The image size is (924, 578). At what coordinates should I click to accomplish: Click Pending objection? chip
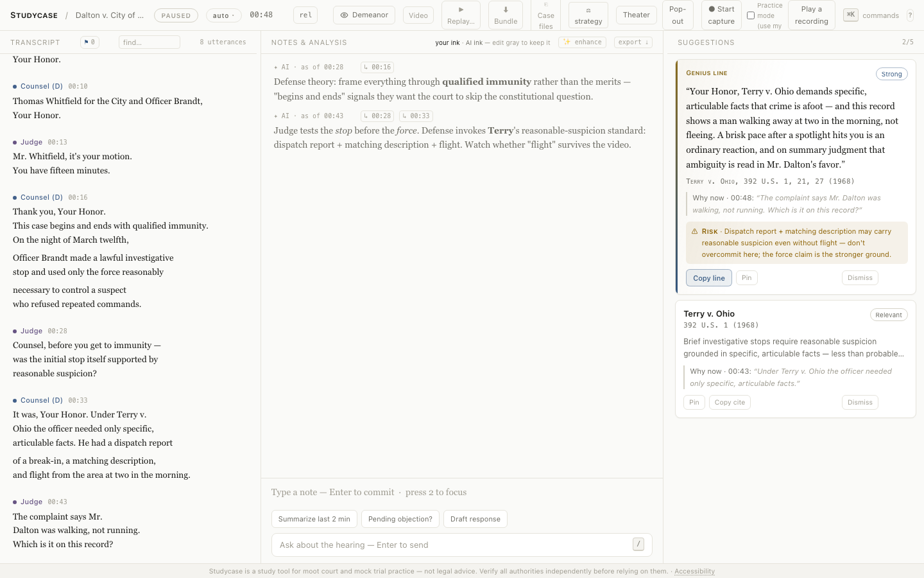(400, 519)
